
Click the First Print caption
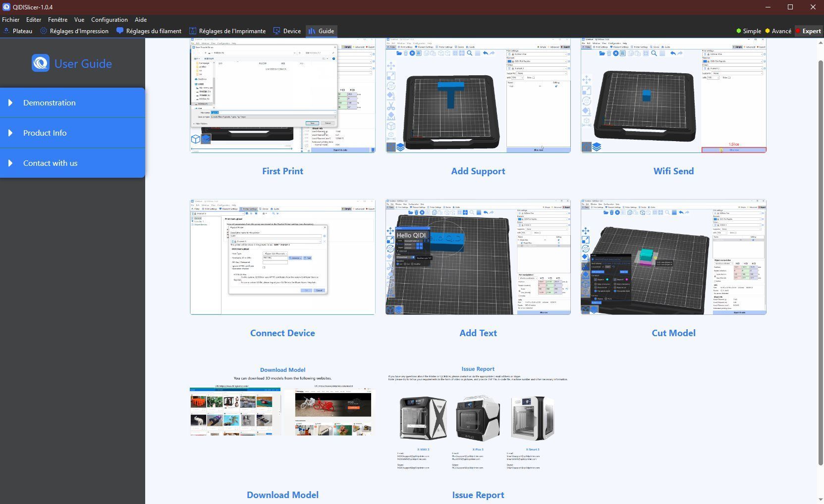coord(282,171)
